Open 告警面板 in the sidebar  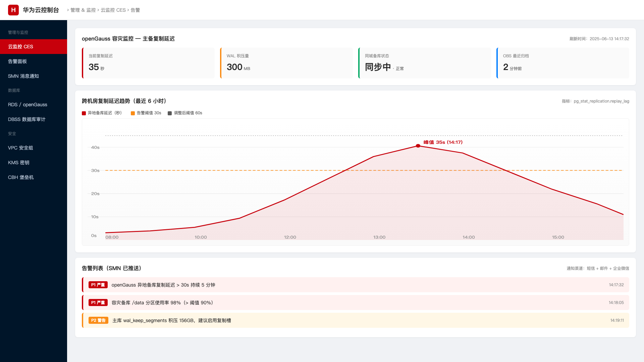pyautogui.click(x=34, y=61)
